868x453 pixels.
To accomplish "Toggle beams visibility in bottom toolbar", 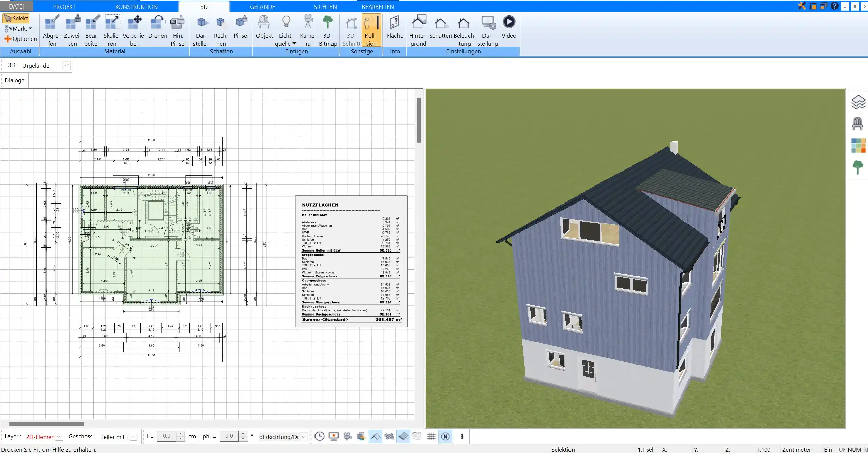I will 389,436.
